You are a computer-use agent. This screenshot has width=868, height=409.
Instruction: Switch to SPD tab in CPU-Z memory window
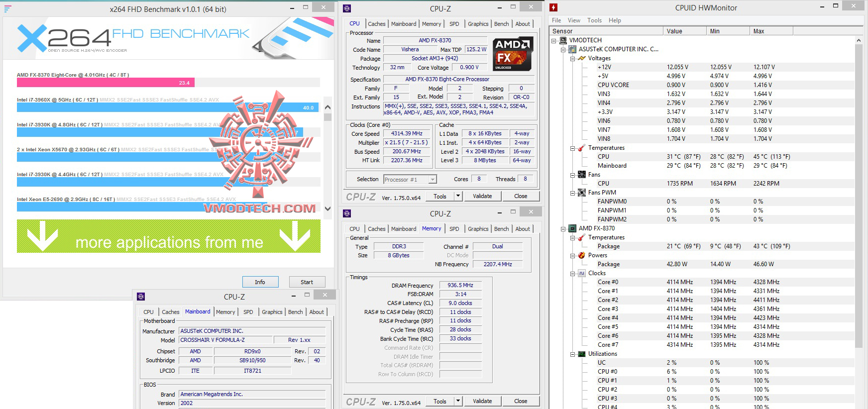click(x=454, y=229)
